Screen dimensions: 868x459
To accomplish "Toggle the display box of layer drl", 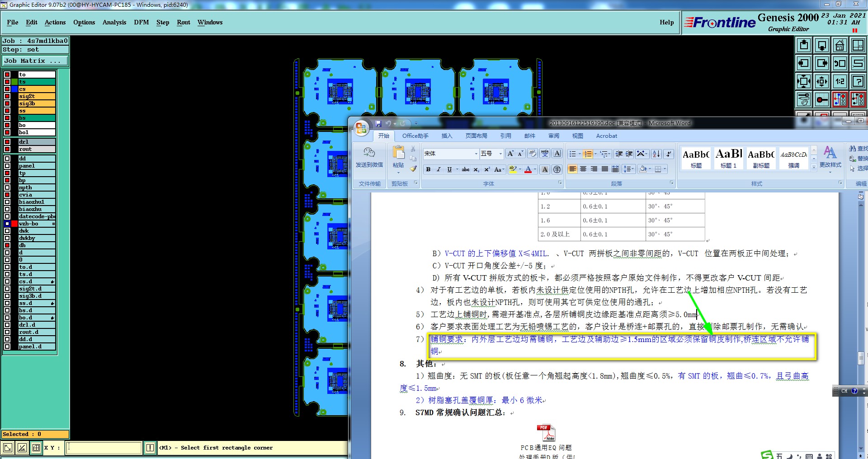I will 7,142.
